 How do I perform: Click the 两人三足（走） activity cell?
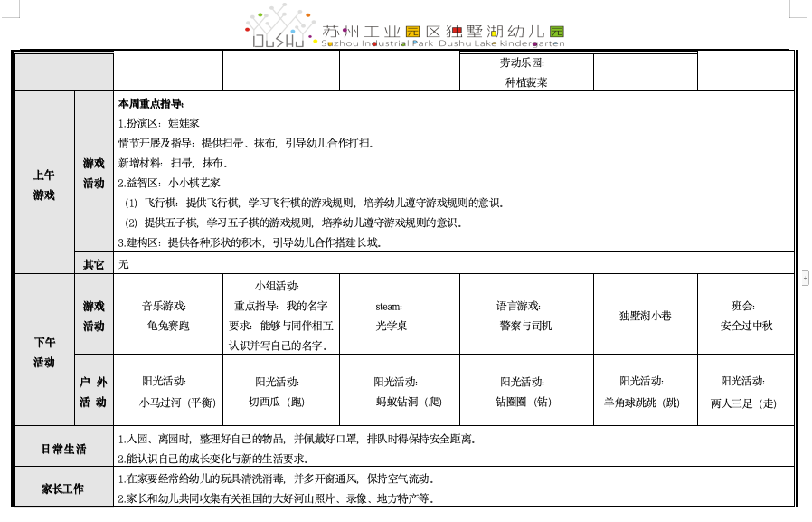click(745, 392)
